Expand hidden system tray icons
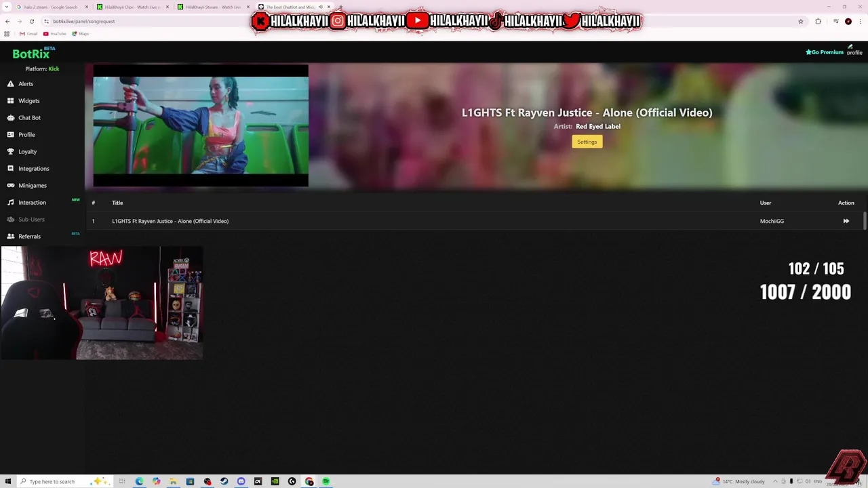 pyautogui.click(x=775, y=481)
